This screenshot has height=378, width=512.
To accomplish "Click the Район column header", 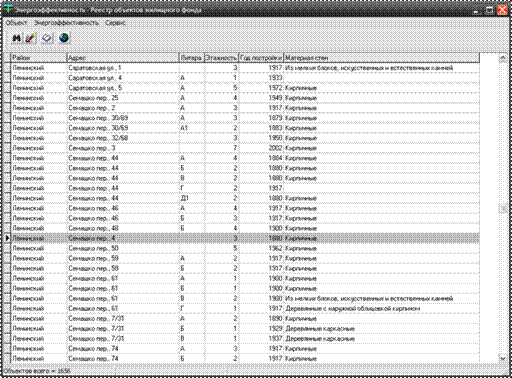I will point(39,58).
